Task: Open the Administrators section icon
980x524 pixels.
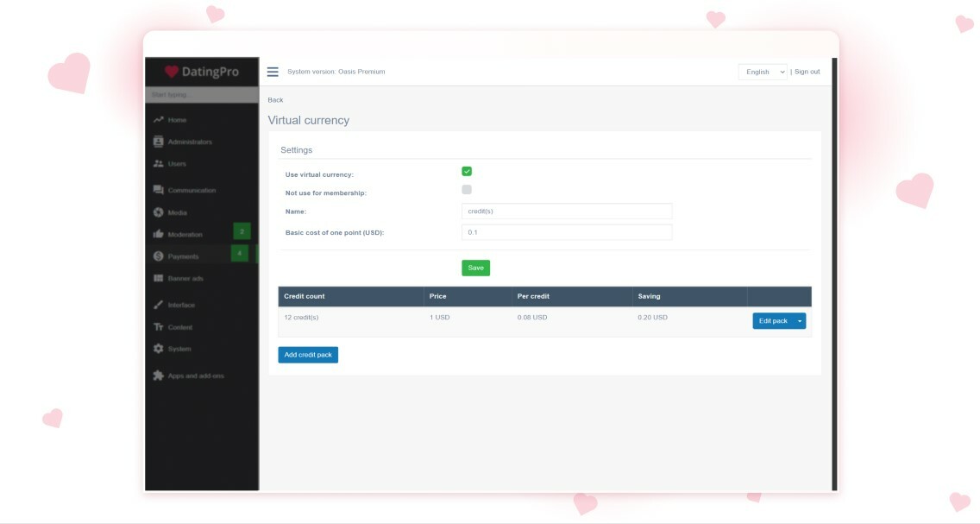Action: (158, 142)
